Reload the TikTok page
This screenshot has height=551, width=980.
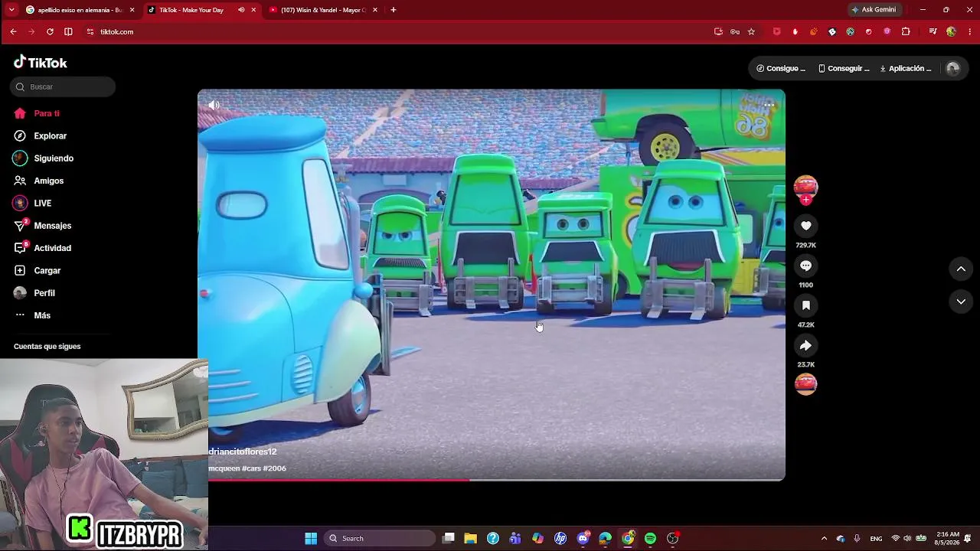(50, 31)
